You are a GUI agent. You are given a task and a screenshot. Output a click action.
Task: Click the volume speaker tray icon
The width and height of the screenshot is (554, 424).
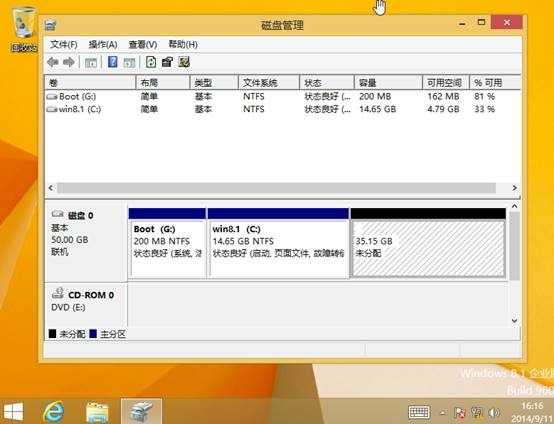click(494, 412)
